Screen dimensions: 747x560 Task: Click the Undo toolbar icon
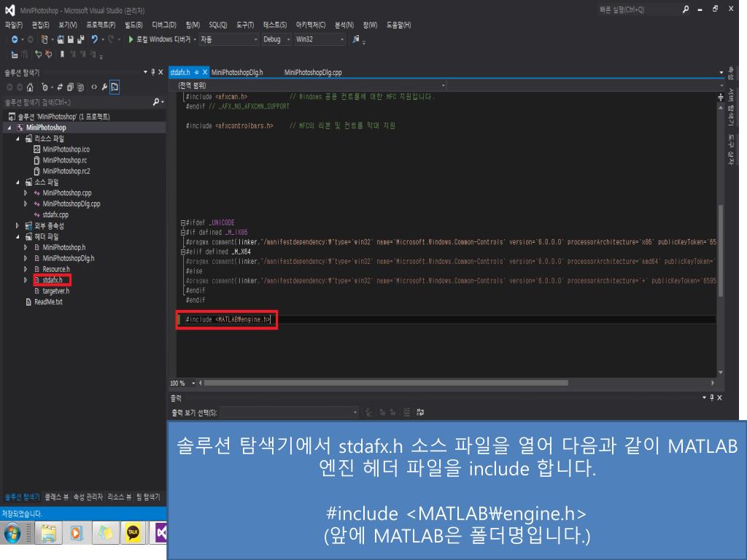point(94,39)
